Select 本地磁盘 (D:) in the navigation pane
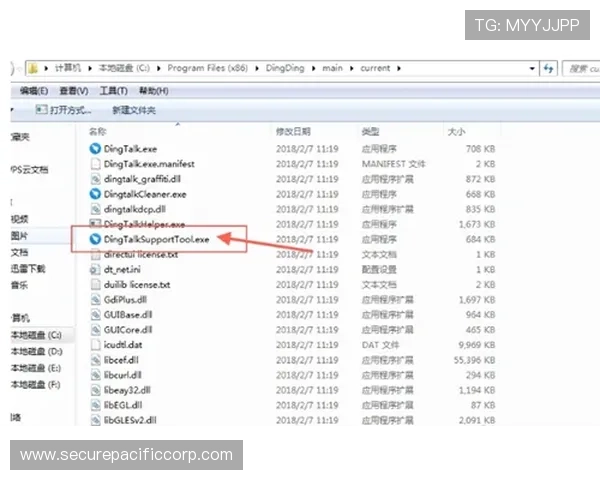The height and width of the screenshot is (480, 600). tap(36, 352)
